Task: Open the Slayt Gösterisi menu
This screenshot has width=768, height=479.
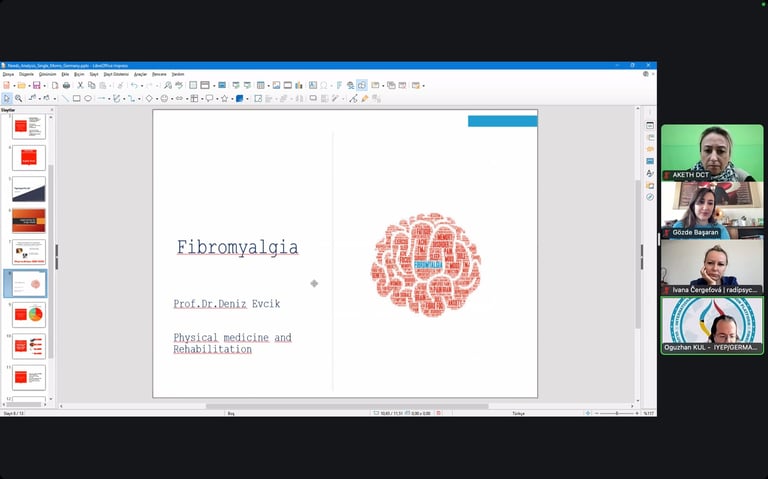Action: click(x=116, y=74)
